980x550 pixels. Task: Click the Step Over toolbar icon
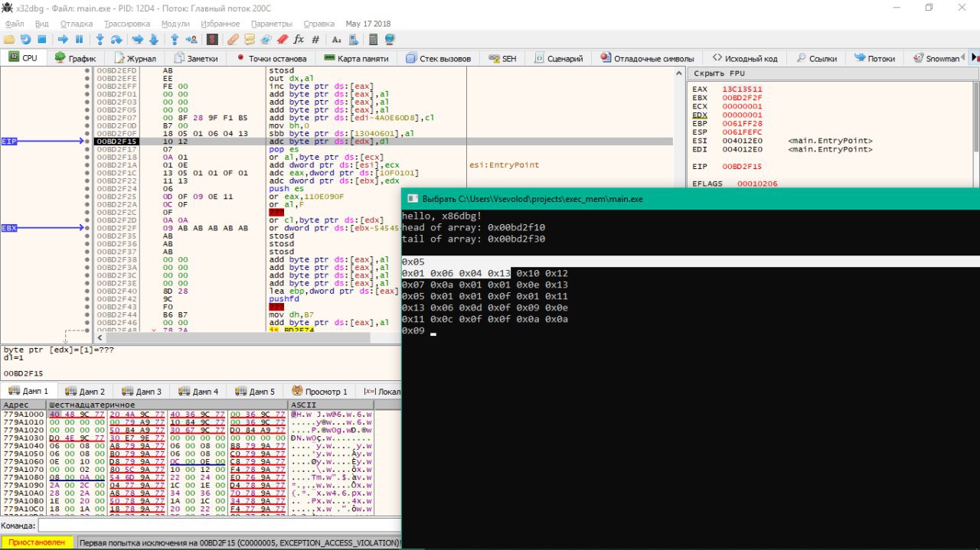116,39
